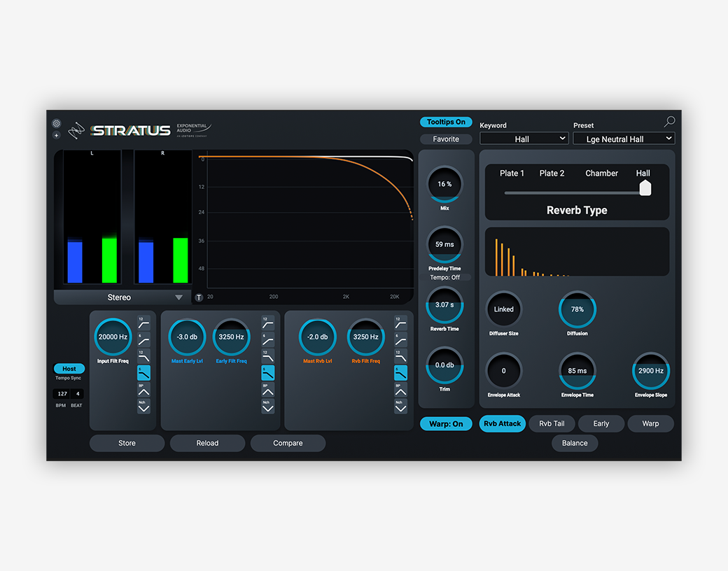Switch to the Balance tab

pyautogui.click(x=575, y=444)
